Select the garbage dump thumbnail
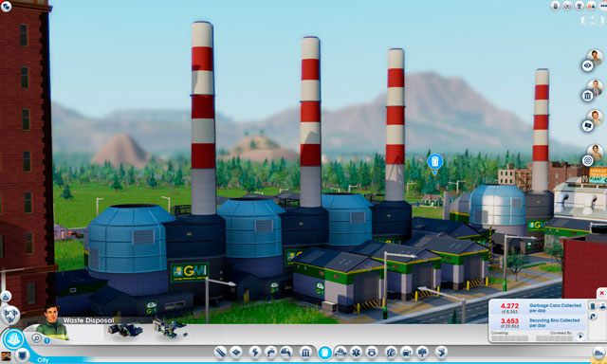The height and width of the screenshot is (364, 607). (x=125, y=330)
